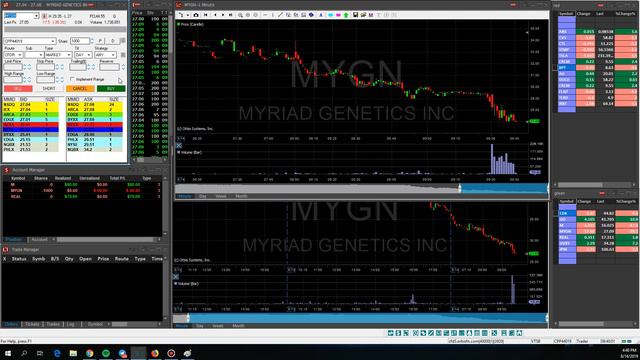Click the purple 'M' toolbar icon

pos(371,15)
